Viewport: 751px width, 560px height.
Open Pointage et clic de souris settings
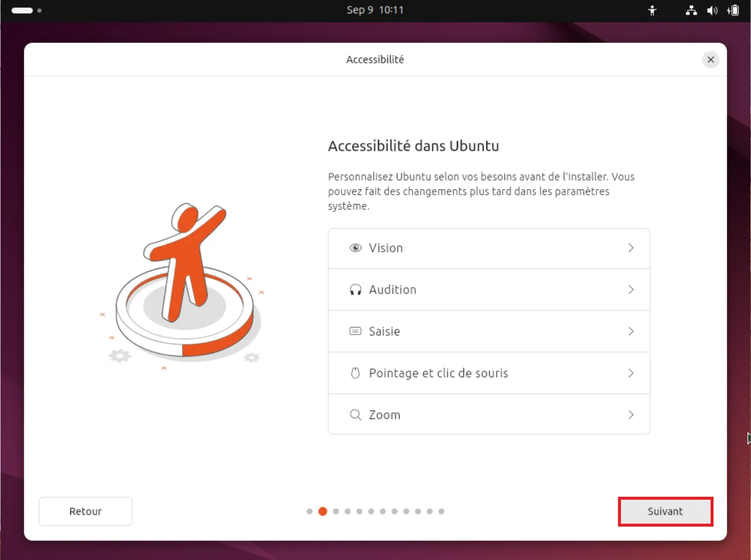489,373
